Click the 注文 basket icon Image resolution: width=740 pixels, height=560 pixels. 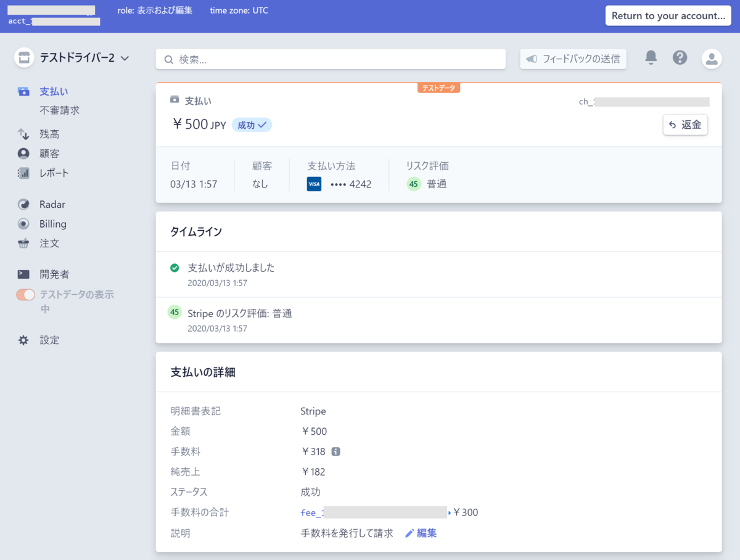click(x=23, y=244)
